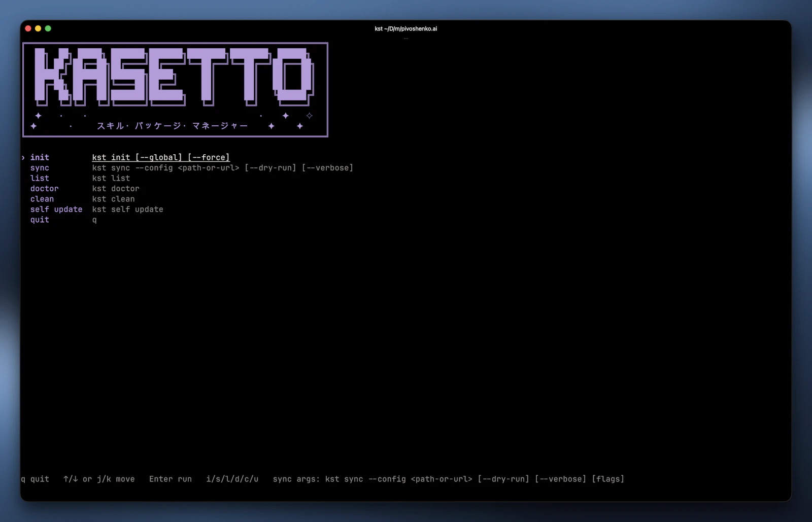Image resolution: width=812 pixels, height=522 pixels.
Task: Click the 'Enter run' footer hint
Action: (171, 479)
